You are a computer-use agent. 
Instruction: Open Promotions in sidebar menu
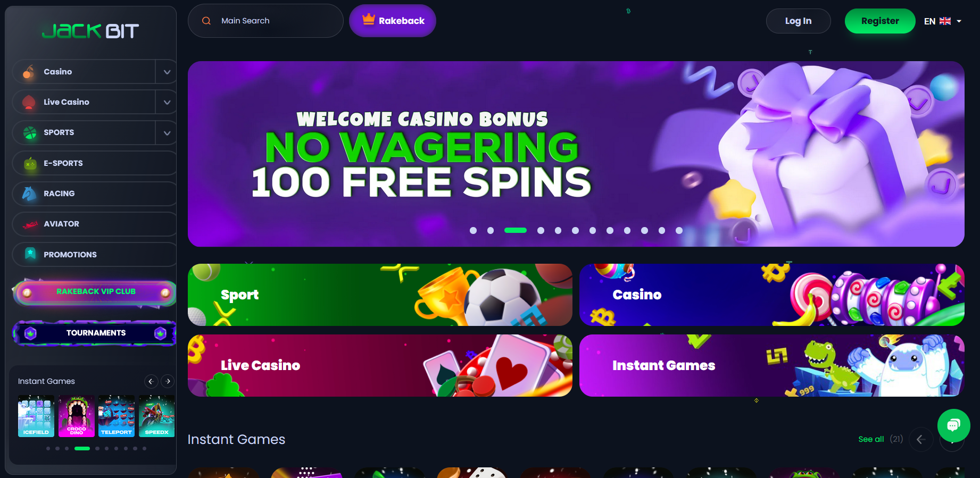coord(94,255)
